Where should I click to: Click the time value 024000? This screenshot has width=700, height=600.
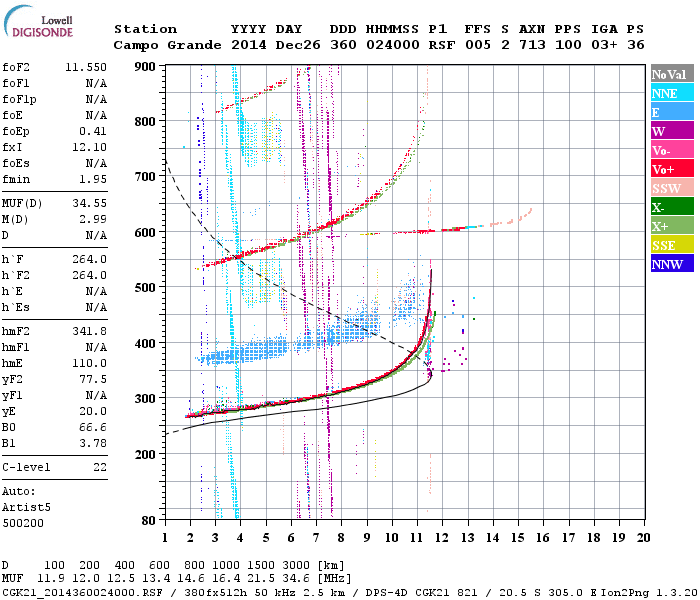point(393,45)
